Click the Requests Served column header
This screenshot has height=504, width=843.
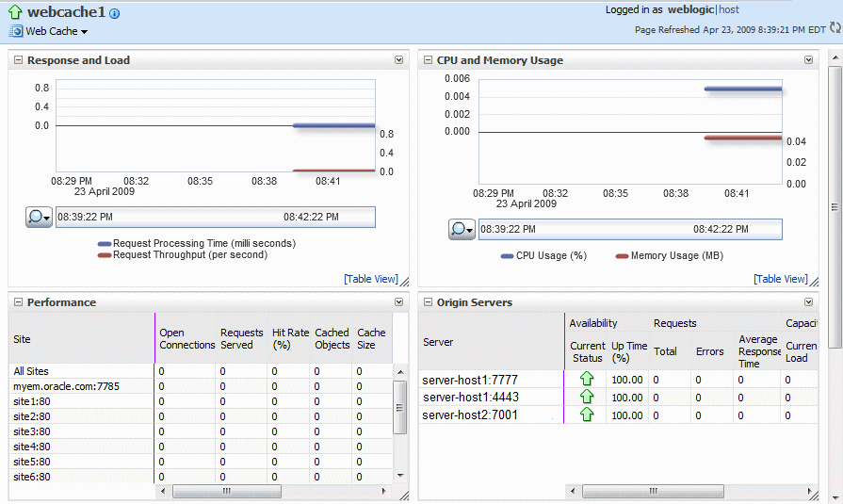pos(242,339)
